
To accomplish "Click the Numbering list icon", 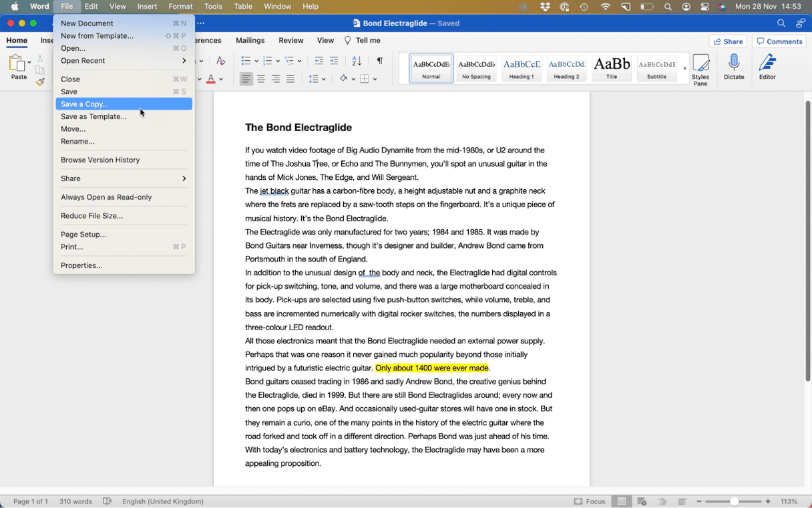I will (267, 61).
